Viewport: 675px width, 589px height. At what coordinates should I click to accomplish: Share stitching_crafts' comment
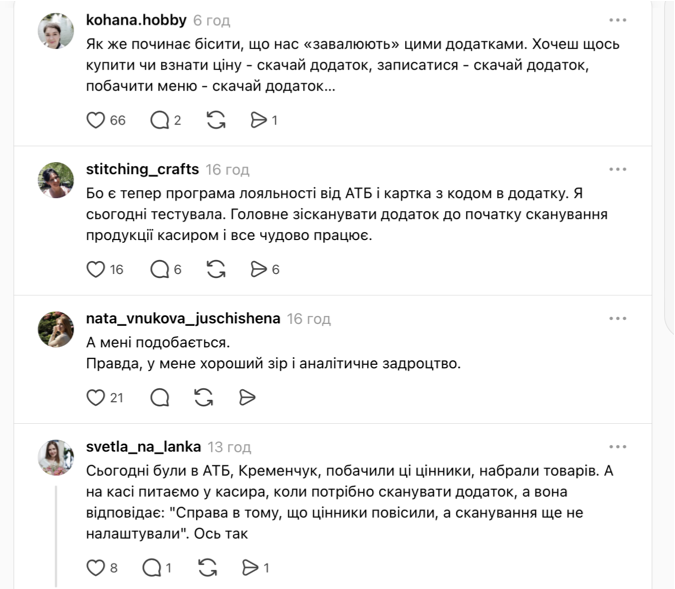[258, 269]
